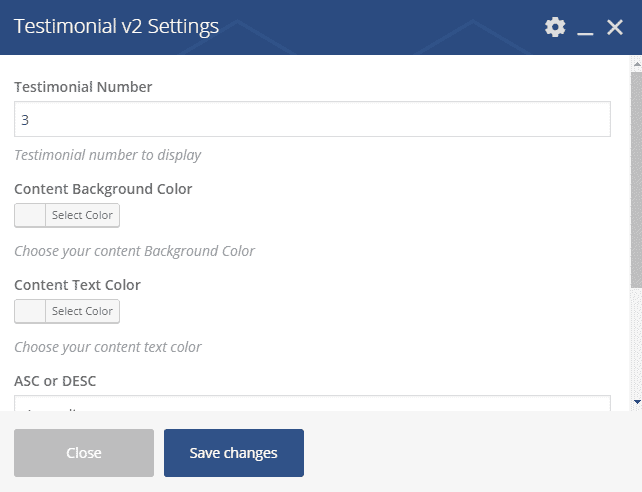The width and height of the screenshot is (642, 492).
Task: Click the Testimonial Number label
Action: (x=83, y=87)
